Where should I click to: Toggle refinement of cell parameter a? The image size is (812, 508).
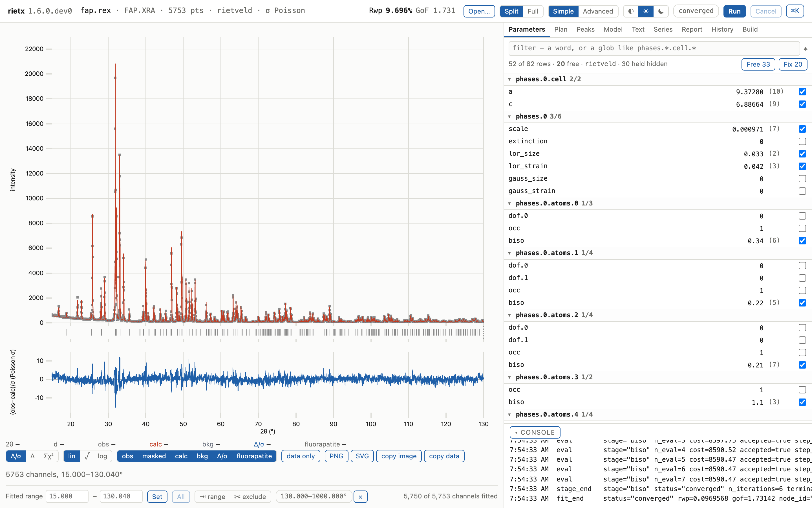[x=802, y=92]
